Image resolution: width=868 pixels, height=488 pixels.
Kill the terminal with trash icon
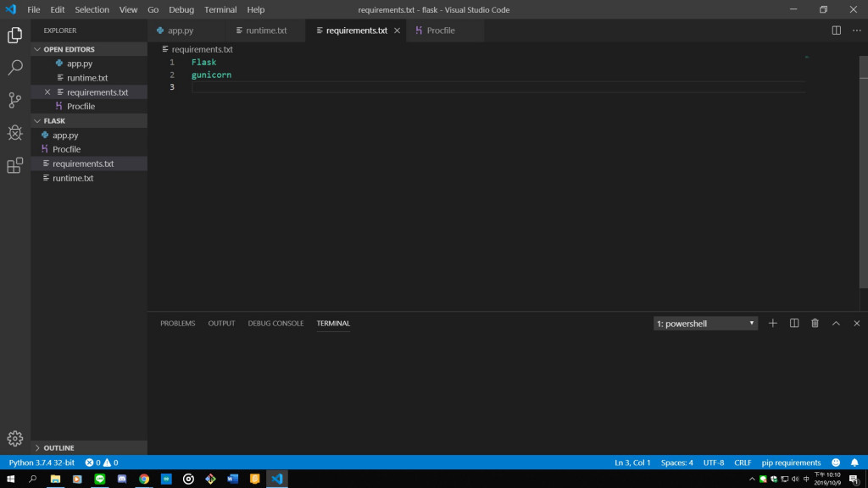[x=815, y=323]
